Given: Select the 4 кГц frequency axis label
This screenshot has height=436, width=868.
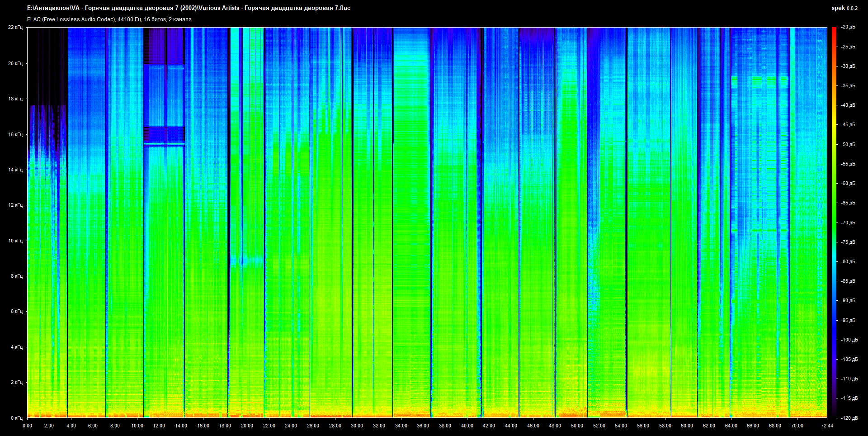Looking at the screenshot, I should pyautogui.click(x=16, y=347).
